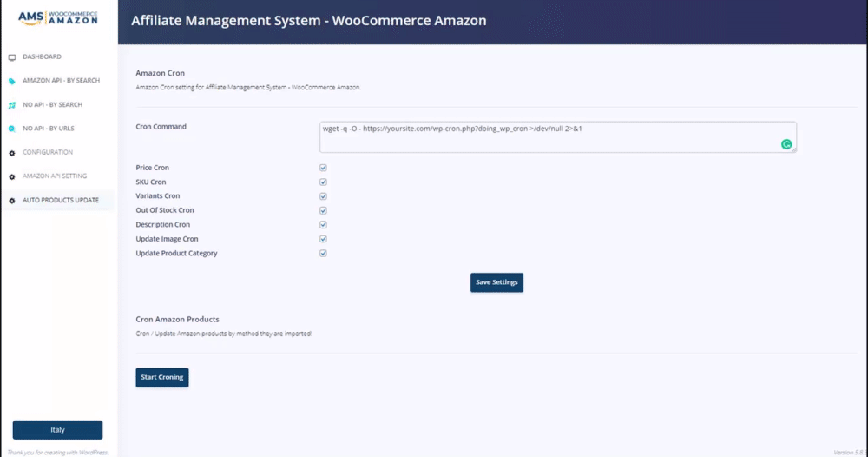Viewport: 868px width, 457px height.
Task: Click the WordPress thank-you footer link
Action: [57, 453]
